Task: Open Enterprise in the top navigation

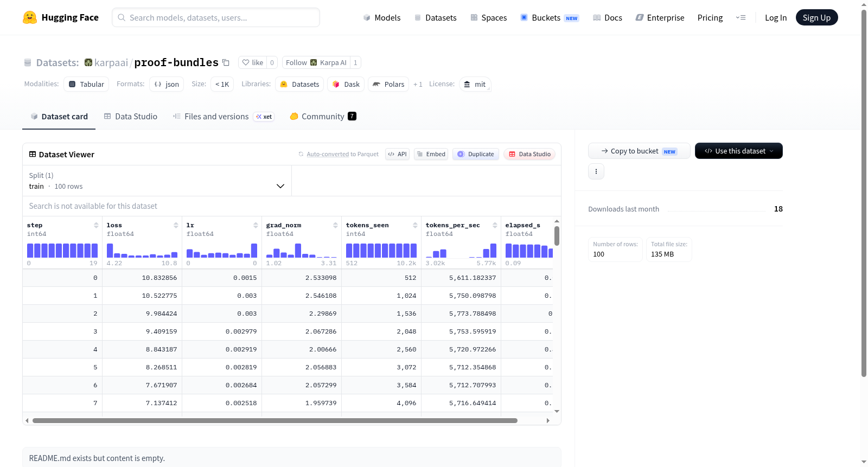Action: click(660, 17)
